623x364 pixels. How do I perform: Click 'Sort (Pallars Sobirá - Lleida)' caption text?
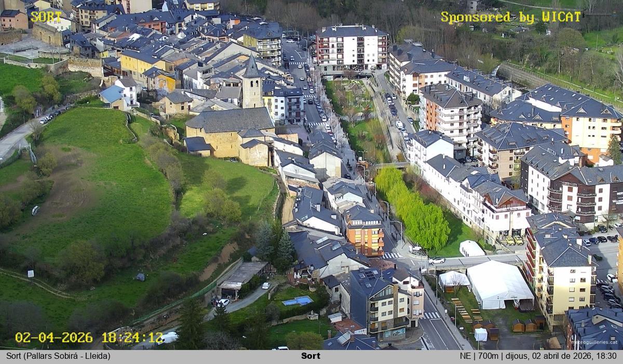pyautogui.click(x=58, y=356)
